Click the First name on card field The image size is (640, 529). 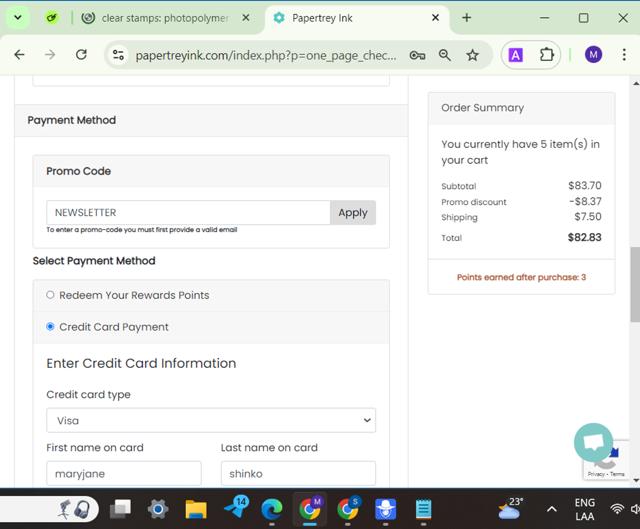[x=124, y=473]
